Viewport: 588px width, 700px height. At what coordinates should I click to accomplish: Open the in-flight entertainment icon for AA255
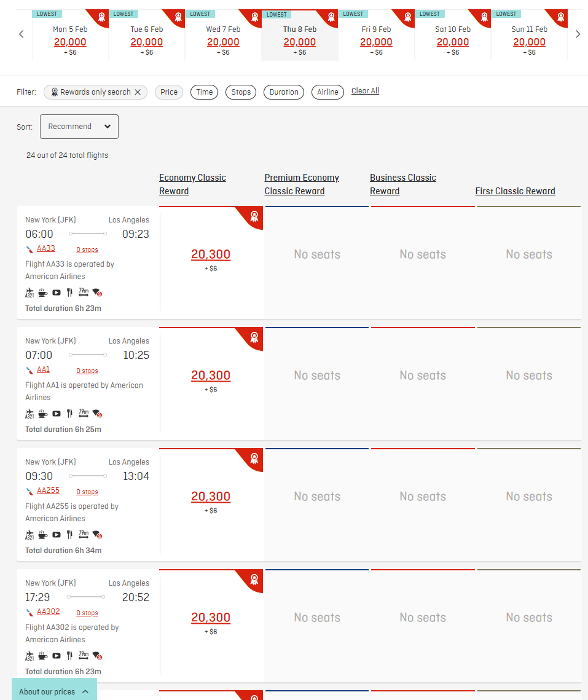(x=56, y=535)
